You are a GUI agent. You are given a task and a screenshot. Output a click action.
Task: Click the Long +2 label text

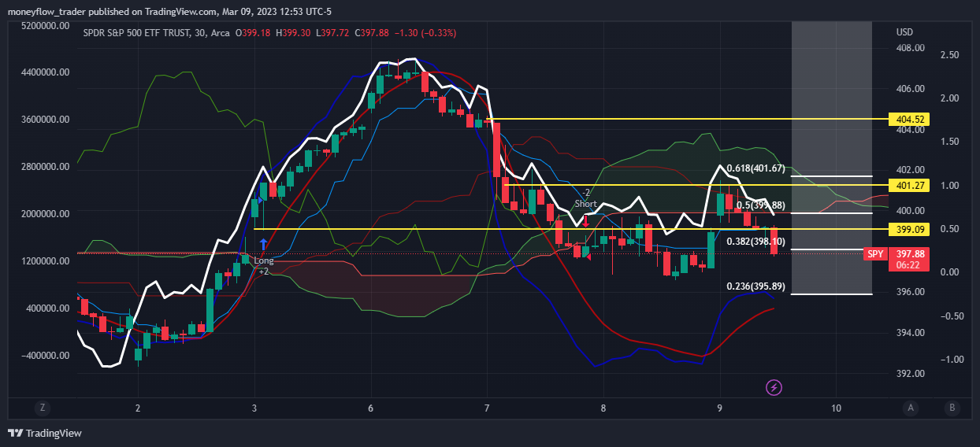pos(264,265)
